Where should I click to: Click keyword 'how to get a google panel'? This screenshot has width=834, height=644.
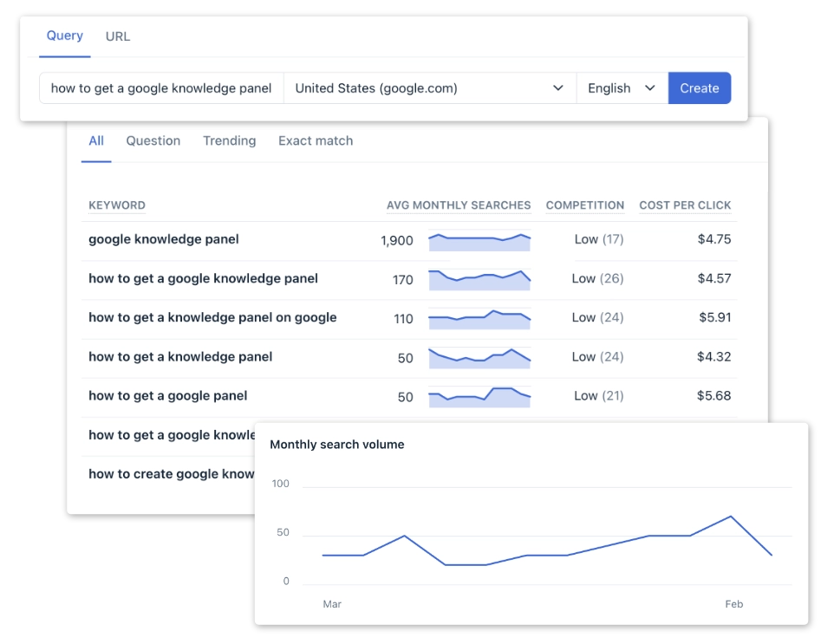pos(168,395)
